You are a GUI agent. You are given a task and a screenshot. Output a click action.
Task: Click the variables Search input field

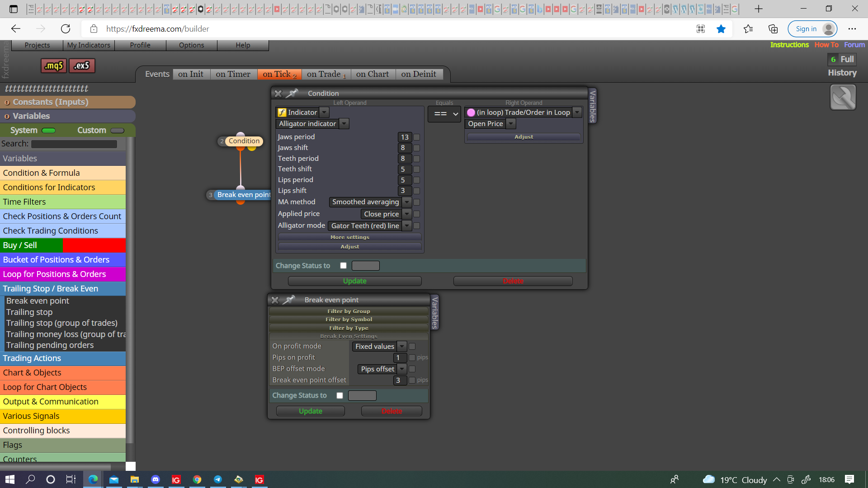pyautogui.click(x=74, y=144)
